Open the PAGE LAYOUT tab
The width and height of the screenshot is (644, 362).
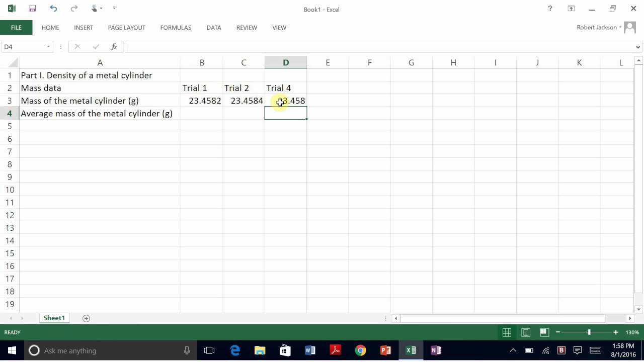(126, 28)
